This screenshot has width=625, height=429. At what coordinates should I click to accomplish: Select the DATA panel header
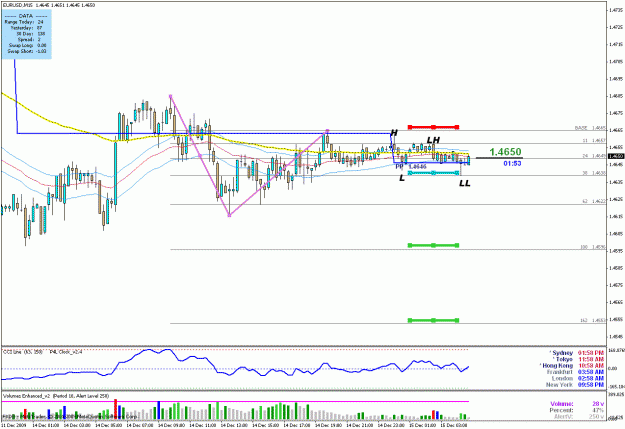click(26, 16)
